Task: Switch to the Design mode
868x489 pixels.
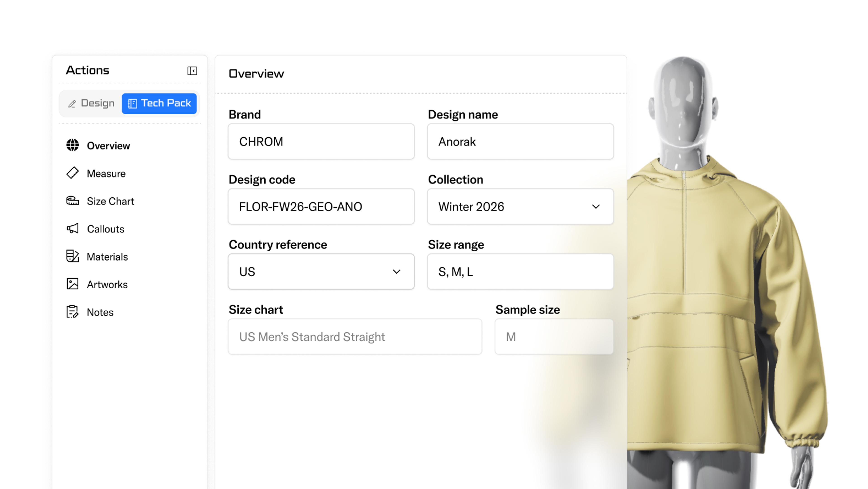Action: [x=91, y=103]
